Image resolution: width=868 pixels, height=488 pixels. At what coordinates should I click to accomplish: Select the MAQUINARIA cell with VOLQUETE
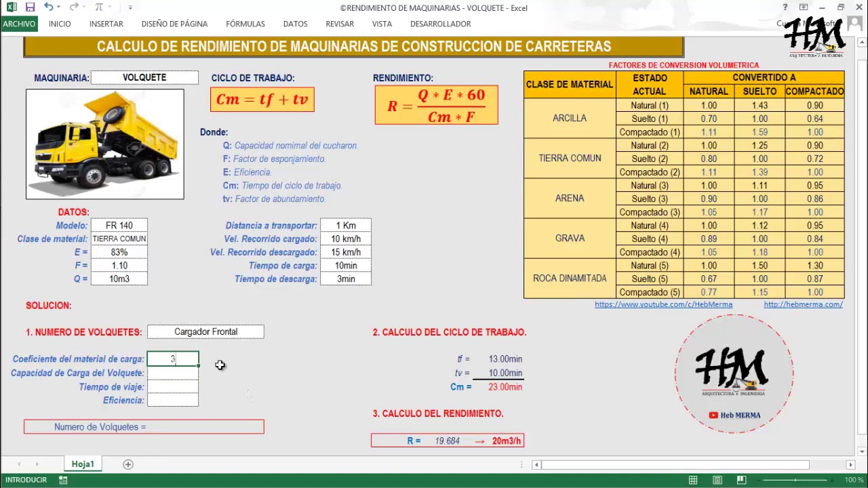144,78
